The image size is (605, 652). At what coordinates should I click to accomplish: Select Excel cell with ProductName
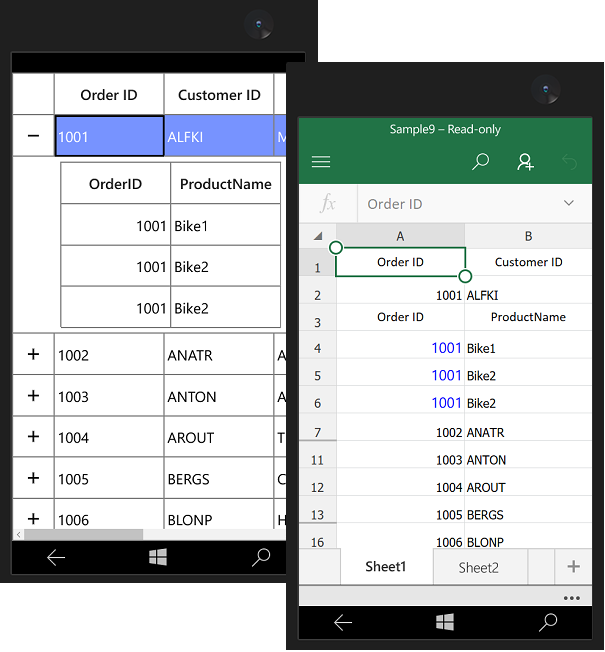[x=528, y=317]
